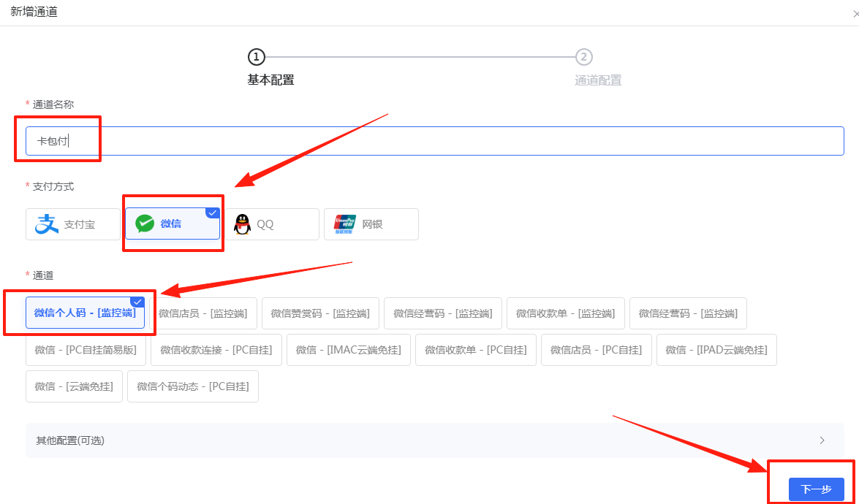This screenshot has height=504, width=859.
Task: Select the UnionPay 网银 payment icon
Action: tap(371, 224)
